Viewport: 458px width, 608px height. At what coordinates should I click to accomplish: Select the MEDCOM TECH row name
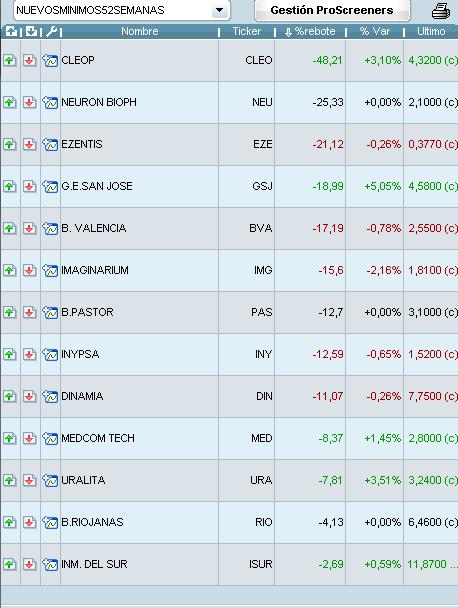(x=98, y=438)
